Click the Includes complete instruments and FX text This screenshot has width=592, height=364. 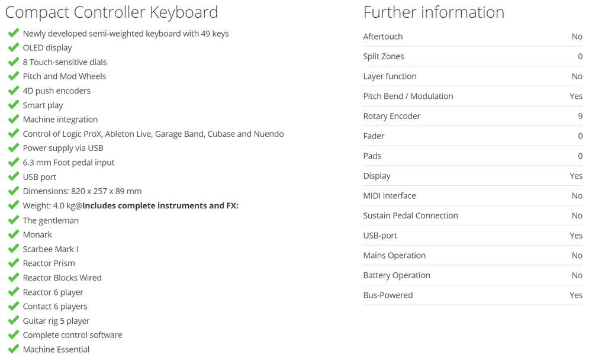tap(160, 205)
